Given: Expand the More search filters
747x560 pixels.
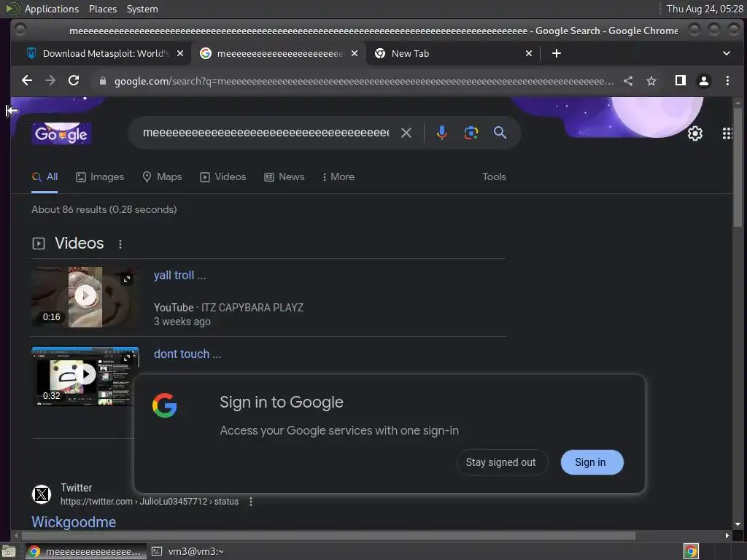Looking at the screenshot, I should (338, 176).
